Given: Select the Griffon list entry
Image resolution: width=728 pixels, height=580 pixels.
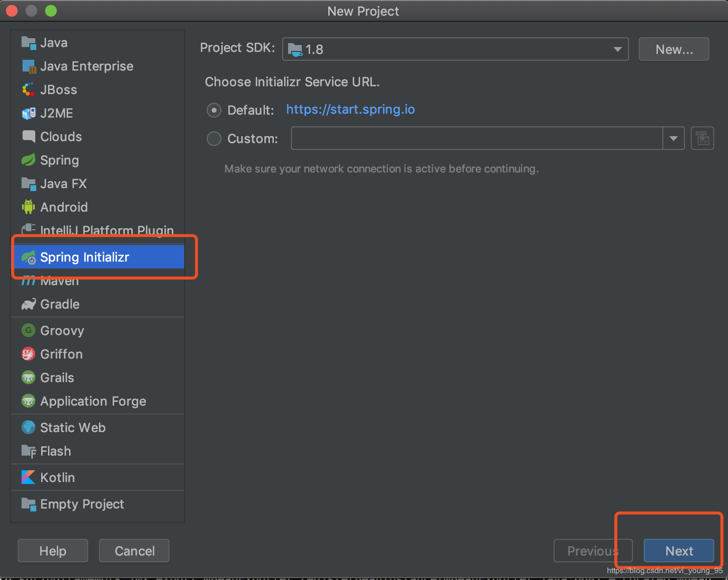Looking at the screenshot, I should coord(98,354).
